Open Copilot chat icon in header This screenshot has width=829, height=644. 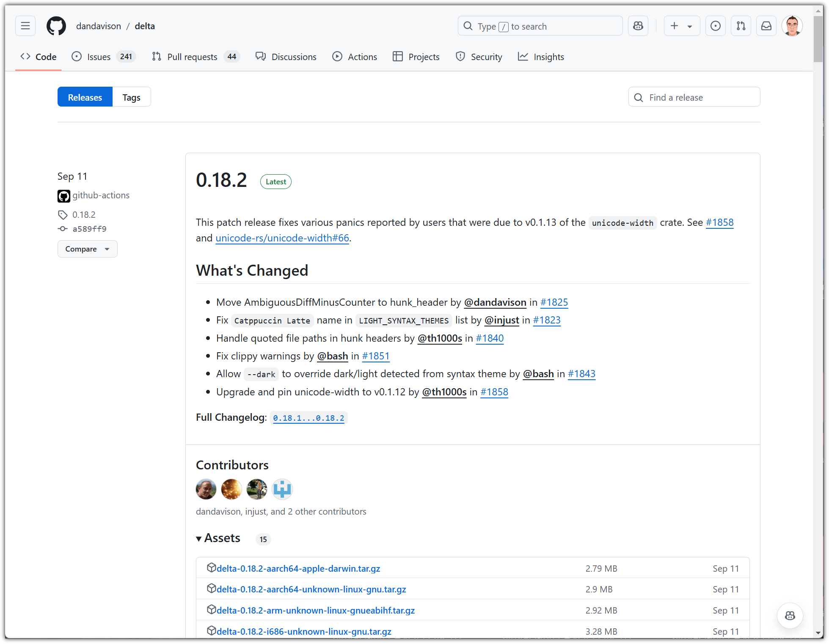(638, 26)
